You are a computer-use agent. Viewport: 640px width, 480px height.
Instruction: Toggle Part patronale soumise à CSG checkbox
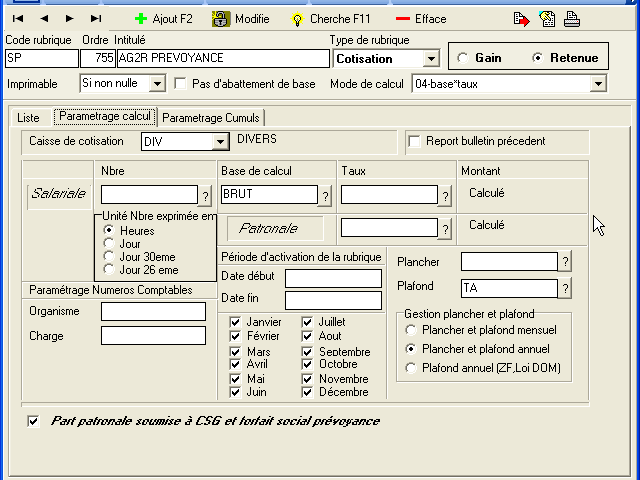pos(33,421)
